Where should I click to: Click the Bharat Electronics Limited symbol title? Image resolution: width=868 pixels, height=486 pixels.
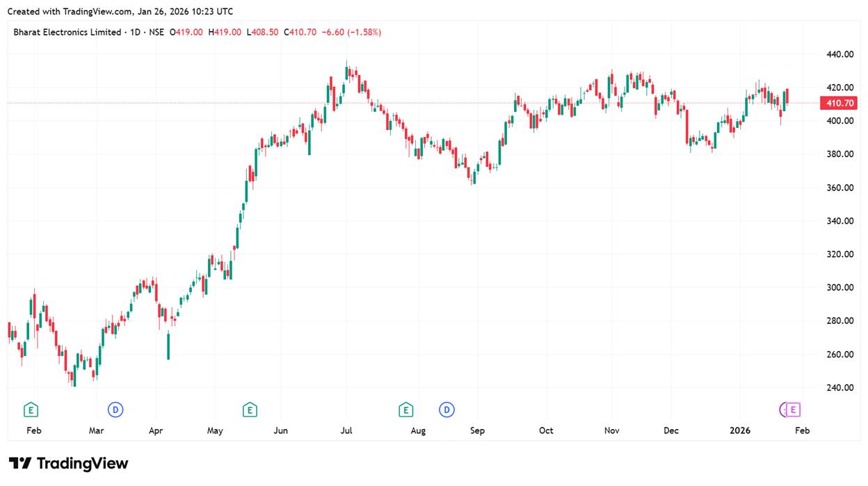click(x=67, y=32)
